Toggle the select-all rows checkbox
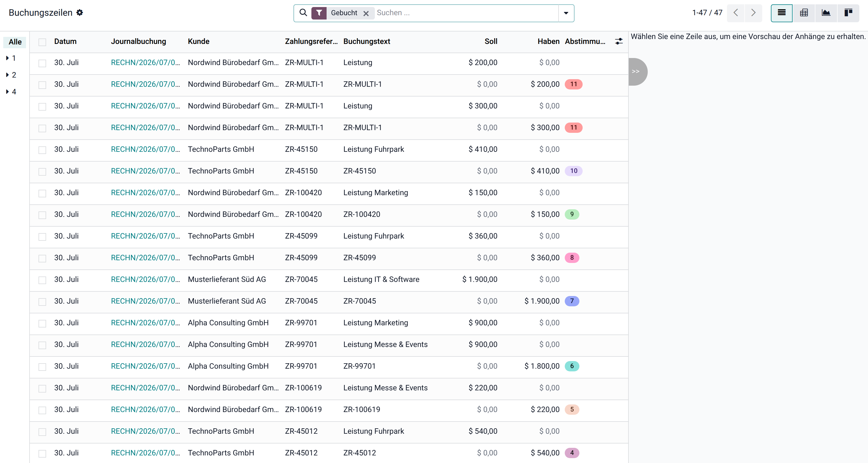This screenshot has width=868, height=463. coord(42,42)
